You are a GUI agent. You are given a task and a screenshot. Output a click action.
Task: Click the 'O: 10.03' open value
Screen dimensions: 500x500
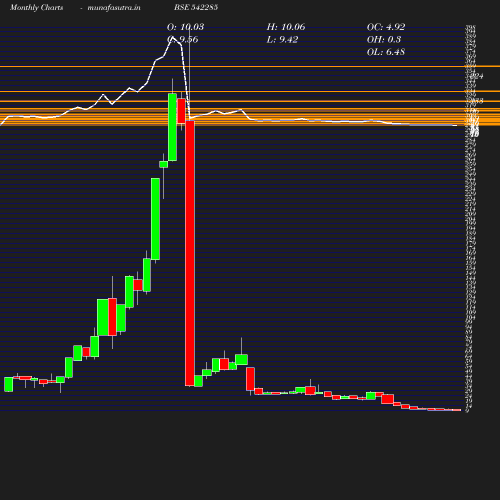point(185,27)
